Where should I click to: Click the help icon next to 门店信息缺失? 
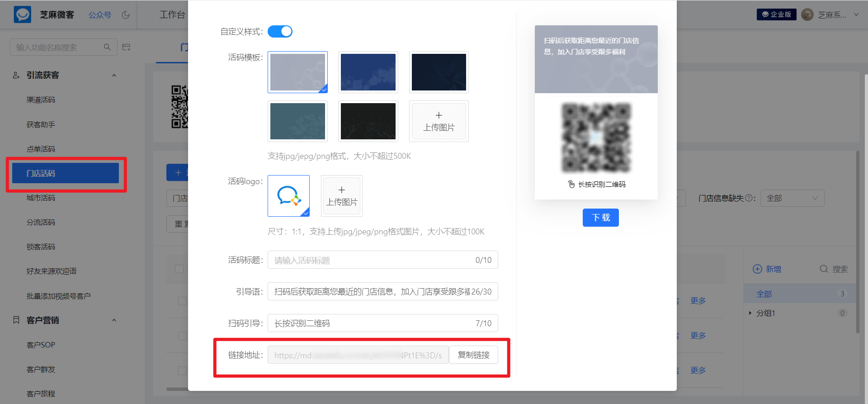tap(749, 198)
